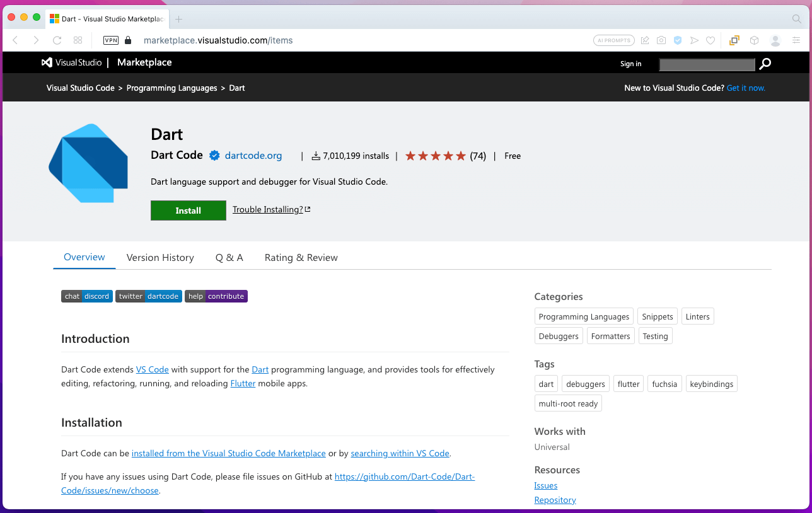The image size is (812, 513).
Task: Click the tab search icon in the tab bar
Action: coord(796,19)
